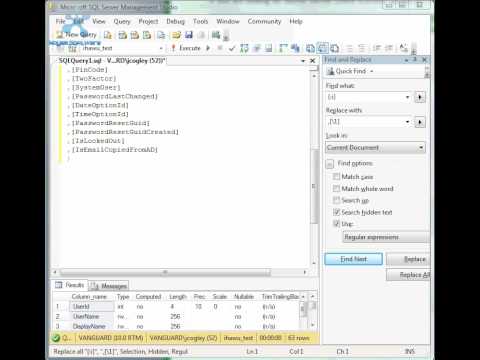Screen dimensions: 480x360
Task: Click the Analysis Services MDX Query icon
Action: point(122,35)
